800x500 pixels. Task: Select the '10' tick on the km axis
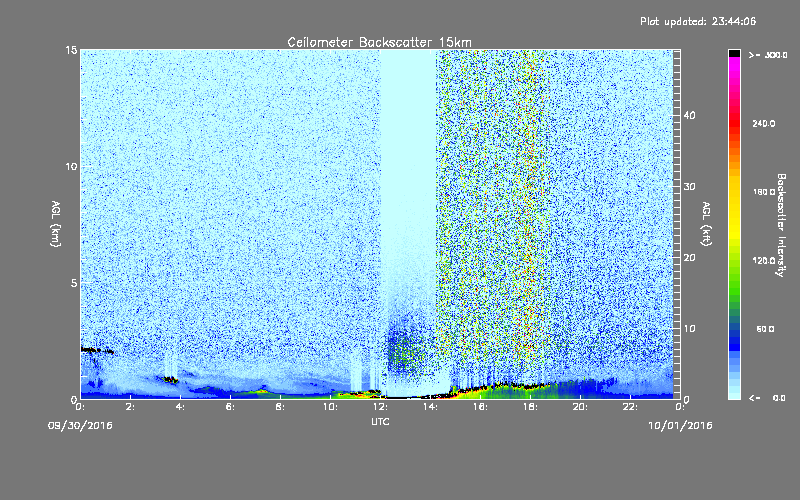71,167
